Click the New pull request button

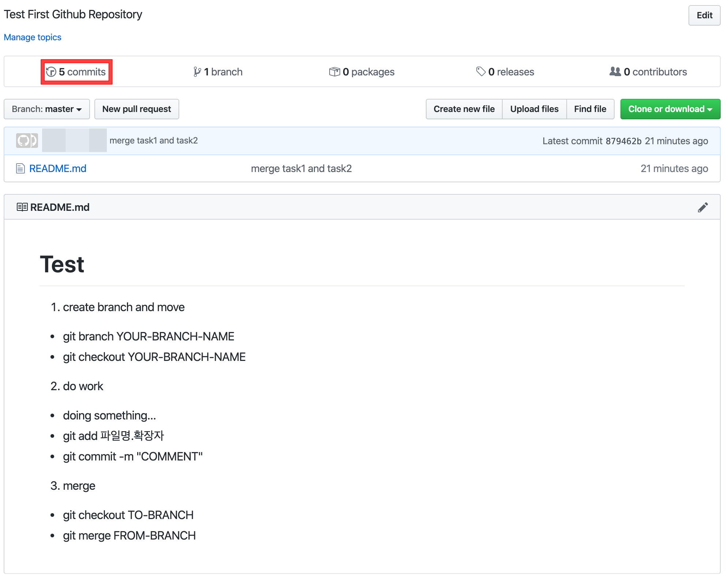tap(136, 109)
